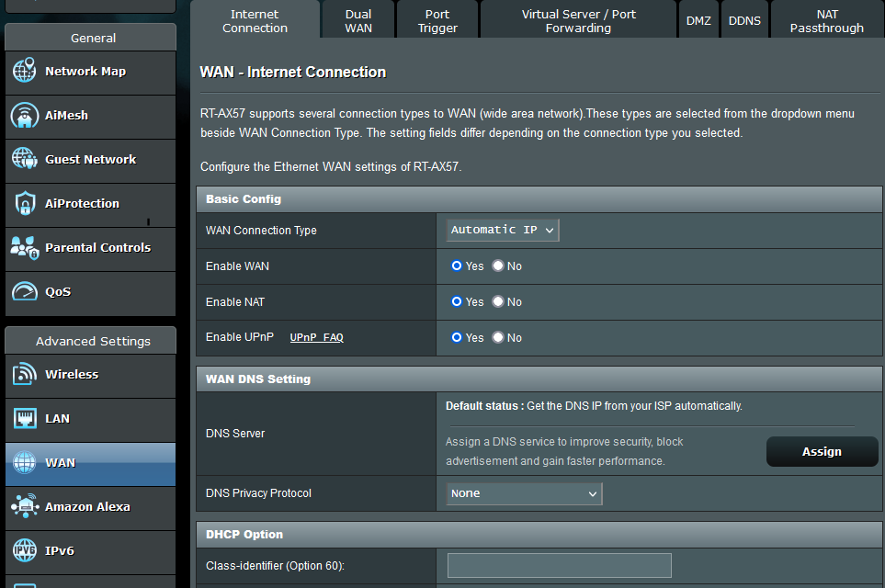Click the Assign button for DNS Server
Screen dimensions: 885x588
click(821, 451)
